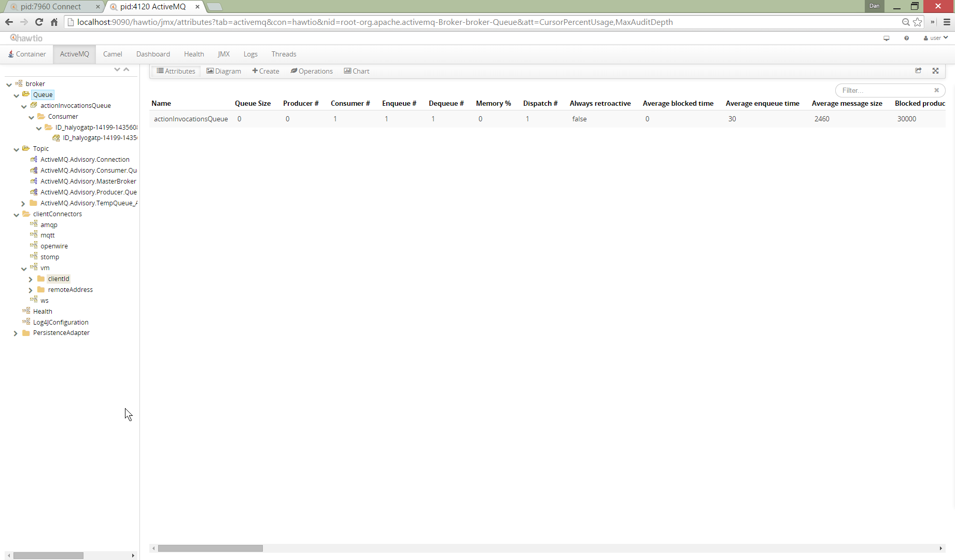Sort by Average message size column

click(847, 103)
